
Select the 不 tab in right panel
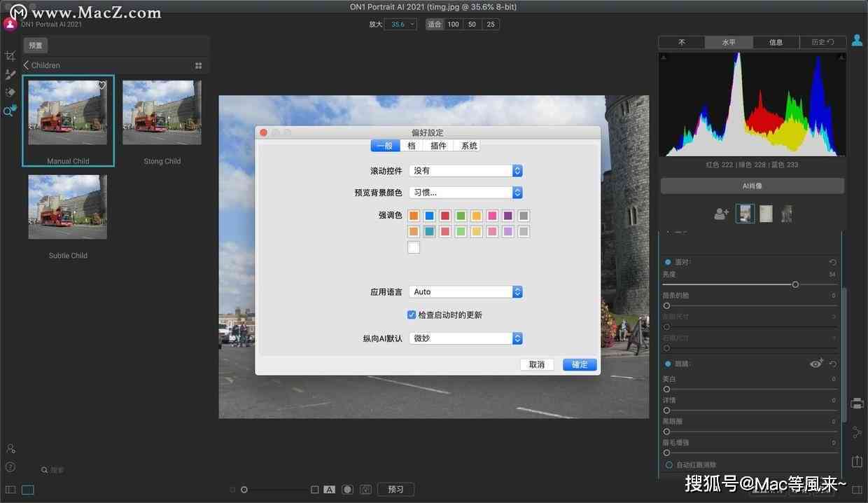point(682,42)
